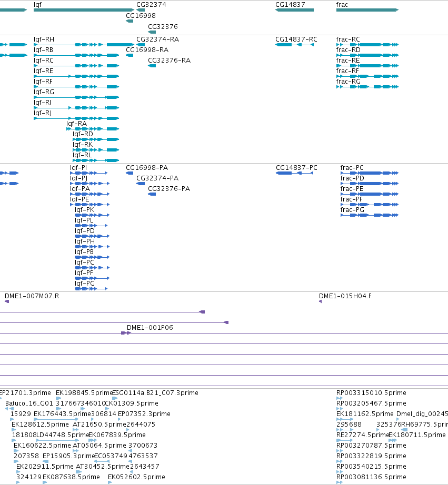Click protein label frac-PE

click(x=352, y=189)
